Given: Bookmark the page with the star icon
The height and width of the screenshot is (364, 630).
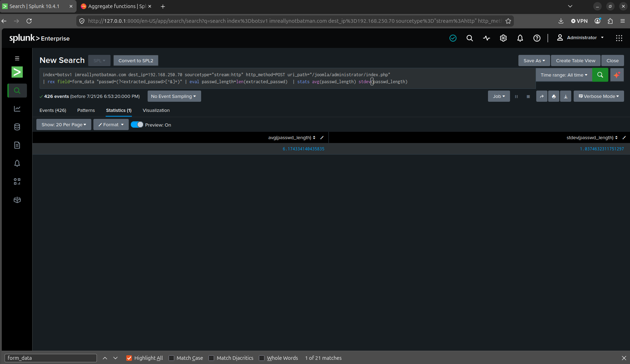Looking at the screenshot, I should pyautogui.click(x=508, y=21).
